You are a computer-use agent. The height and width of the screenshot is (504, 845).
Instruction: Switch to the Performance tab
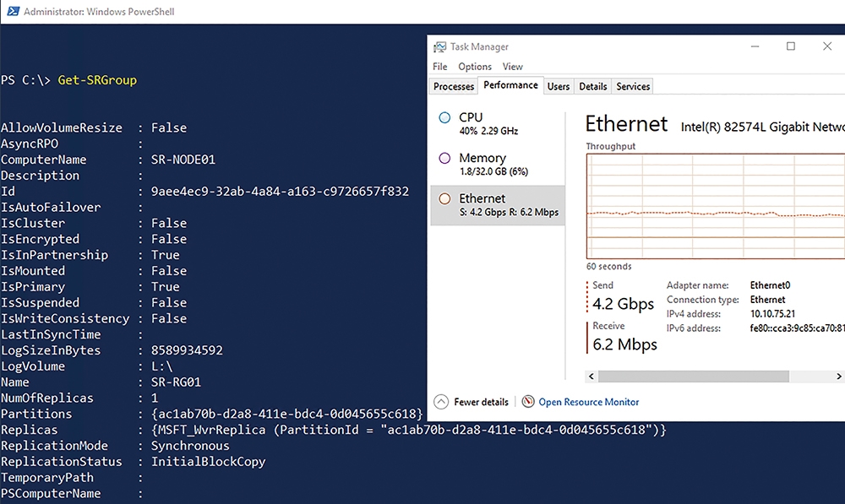coord(510,85)
